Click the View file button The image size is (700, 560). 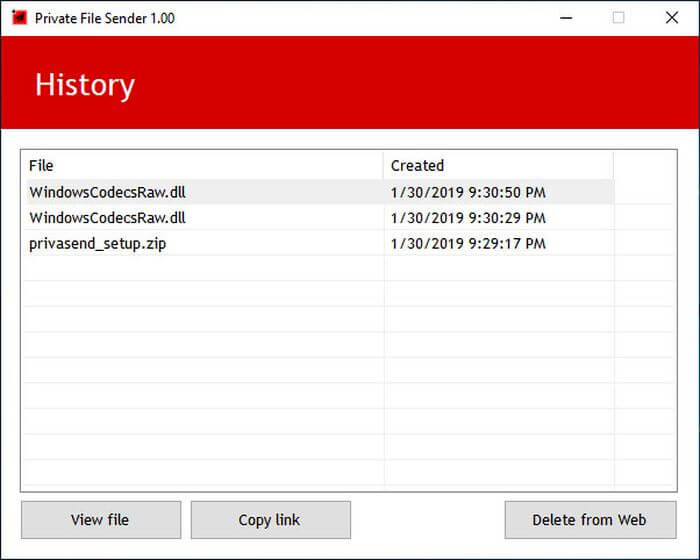pos(101,520)
